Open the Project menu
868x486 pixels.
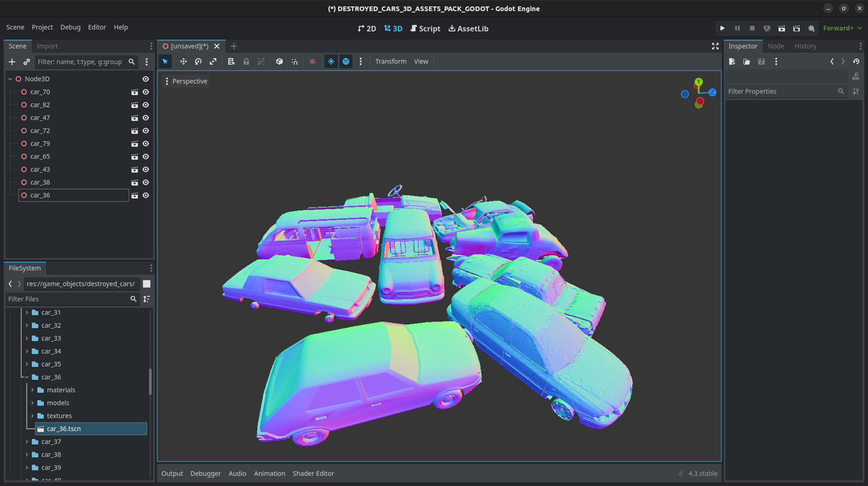coord(42,27)
